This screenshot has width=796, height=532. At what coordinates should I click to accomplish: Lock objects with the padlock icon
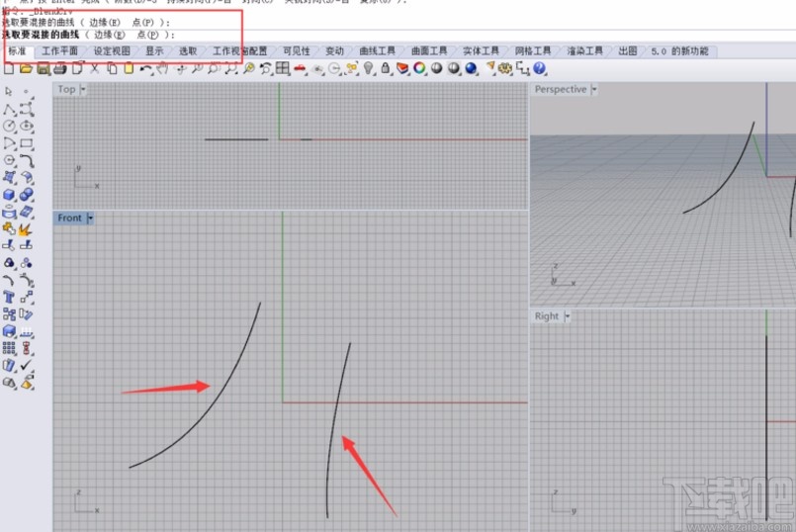(386, 68)
